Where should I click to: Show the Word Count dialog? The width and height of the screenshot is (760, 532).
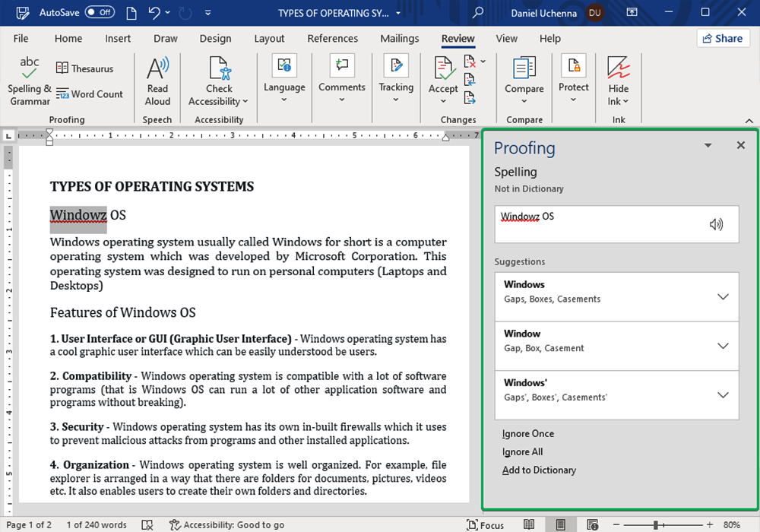[89, 94]
